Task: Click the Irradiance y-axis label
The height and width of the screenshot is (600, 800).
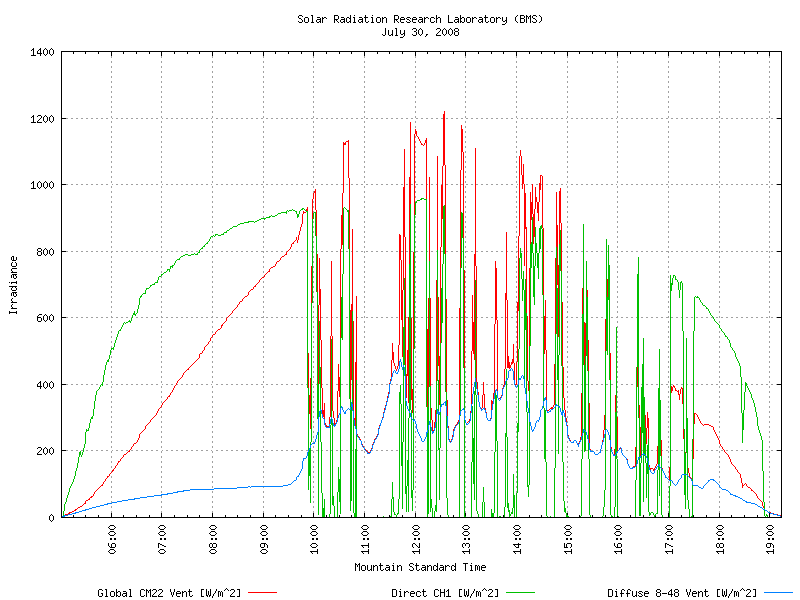Action: (14, 285)
